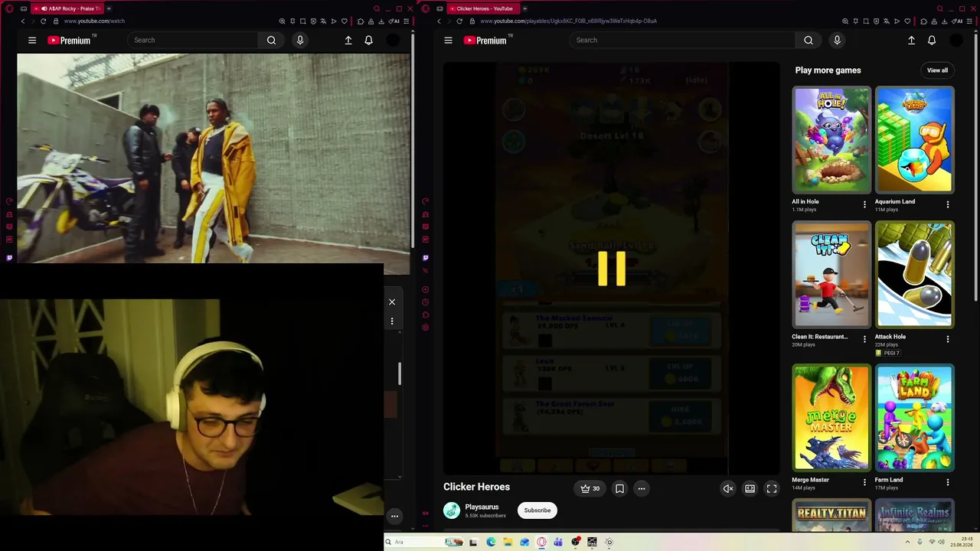This screenshot has height=551, width=980.
Task: Close the webcam overlay panel with the X
Action: click(x=392, y=302)
